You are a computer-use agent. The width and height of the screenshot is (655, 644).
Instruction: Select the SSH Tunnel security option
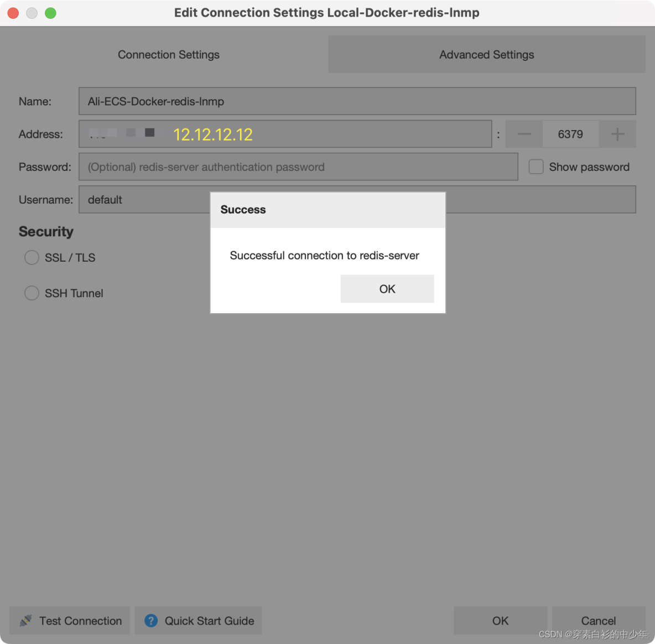32,293
